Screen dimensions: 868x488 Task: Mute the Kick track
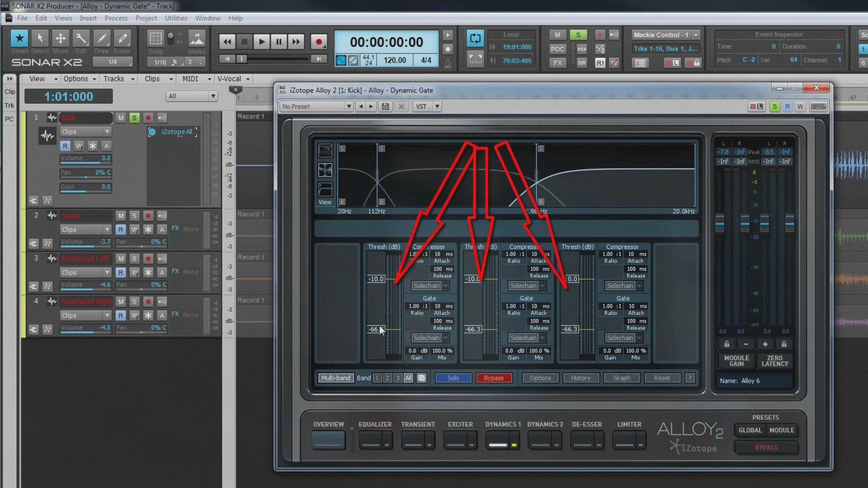(x=121, y=118)
